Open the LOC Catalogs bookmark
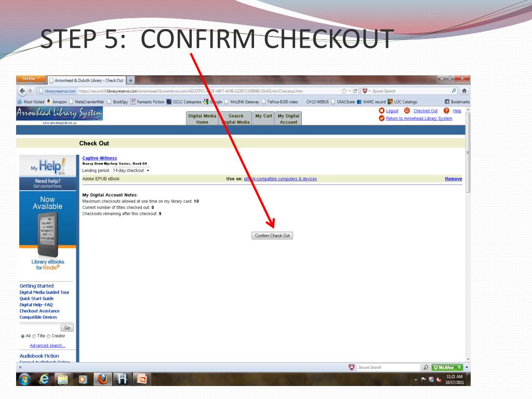This screenshot has height=399, width=532. point(403,102)
